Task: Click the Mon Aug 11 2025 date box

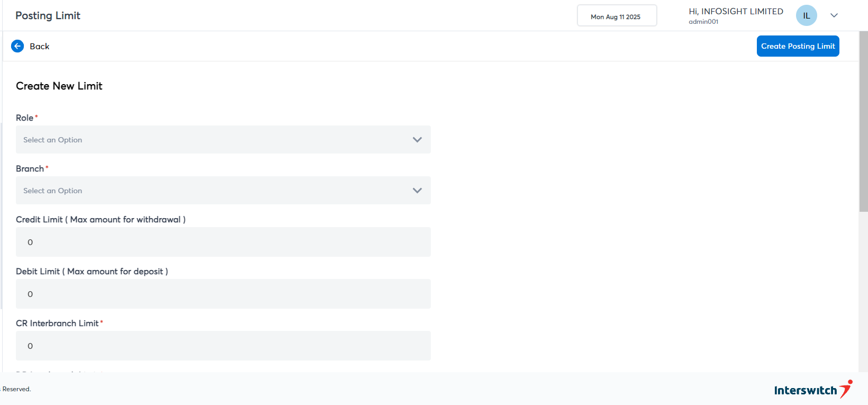Action: [x=617, y=16]
